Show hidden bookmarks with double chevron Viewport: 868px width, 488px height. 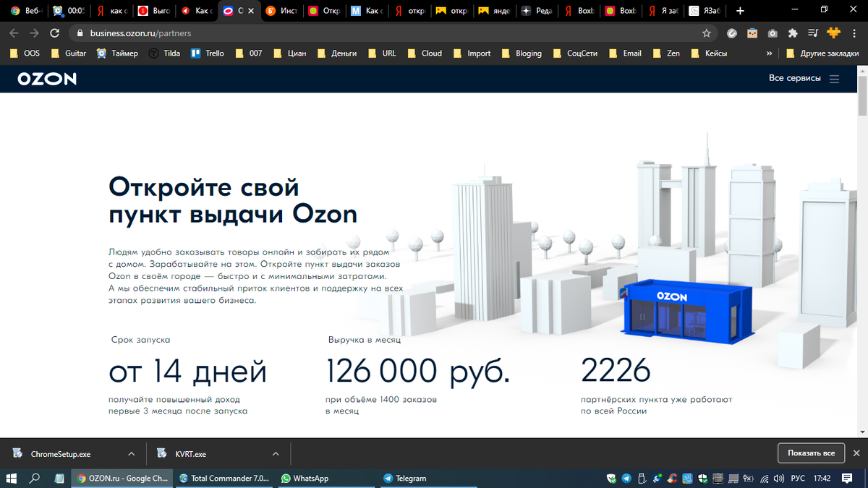point(769,53)
